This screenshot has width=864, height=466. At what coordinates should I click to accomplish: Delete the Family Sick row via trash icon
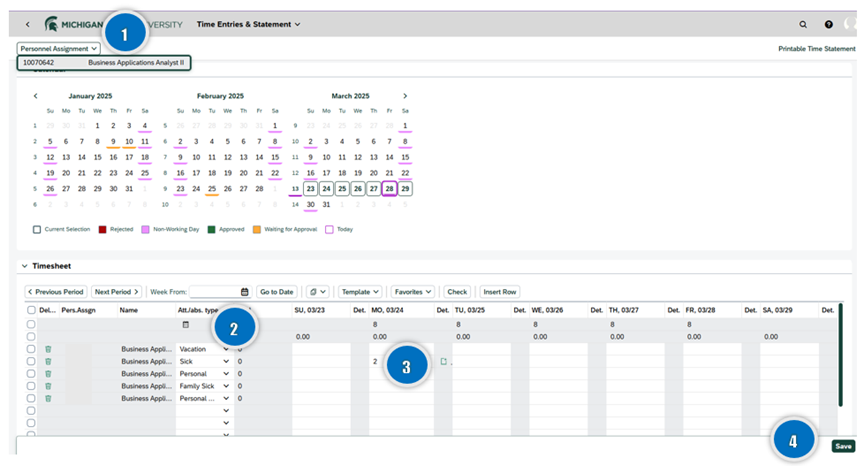coord(47,386)
